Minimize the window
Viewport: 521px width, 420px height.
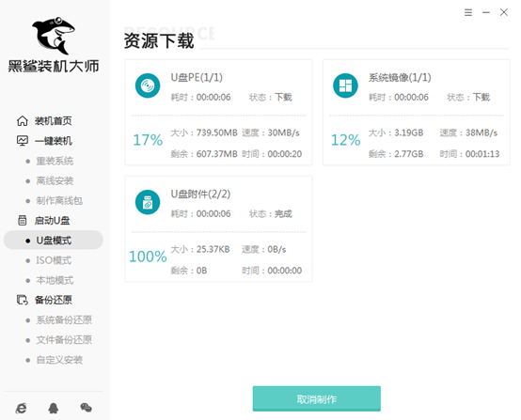pos(486,12)
